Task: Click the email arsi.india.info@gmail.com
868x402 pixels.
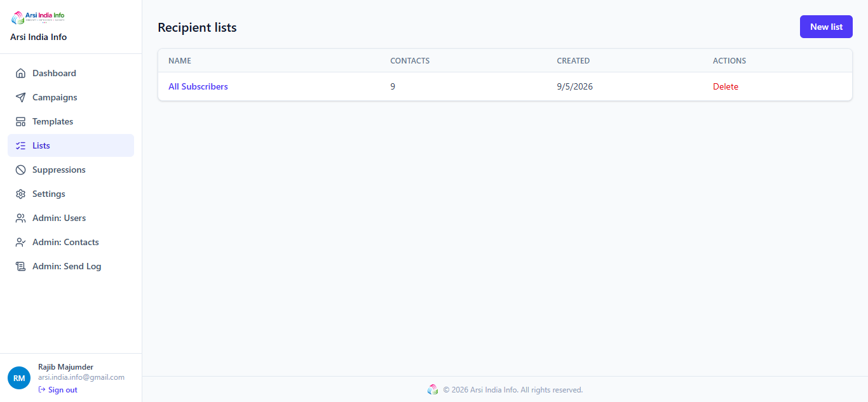Action: click(x=81, y=377)
